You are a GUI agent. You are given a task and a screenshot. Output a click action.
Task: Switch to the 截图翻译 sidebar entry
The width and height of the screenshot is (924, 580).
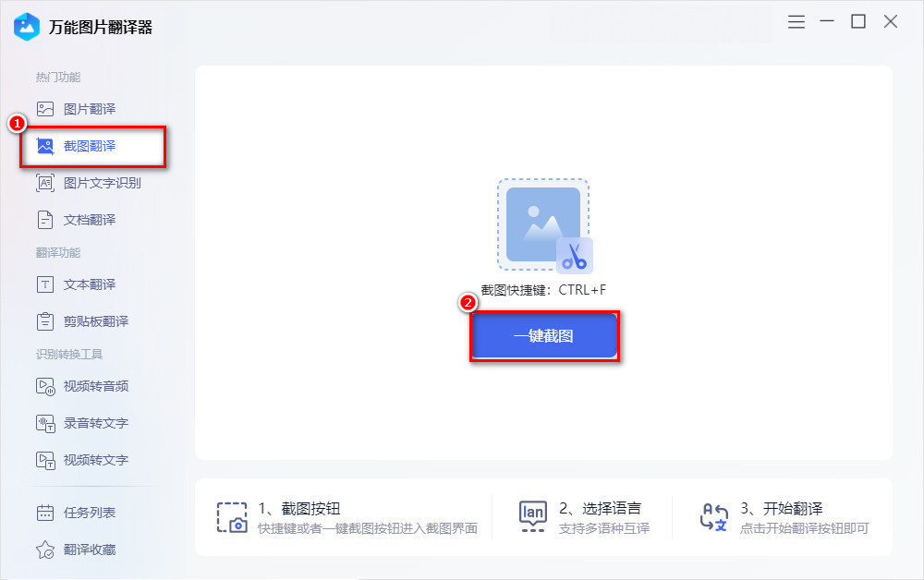[x=92, y=146]
